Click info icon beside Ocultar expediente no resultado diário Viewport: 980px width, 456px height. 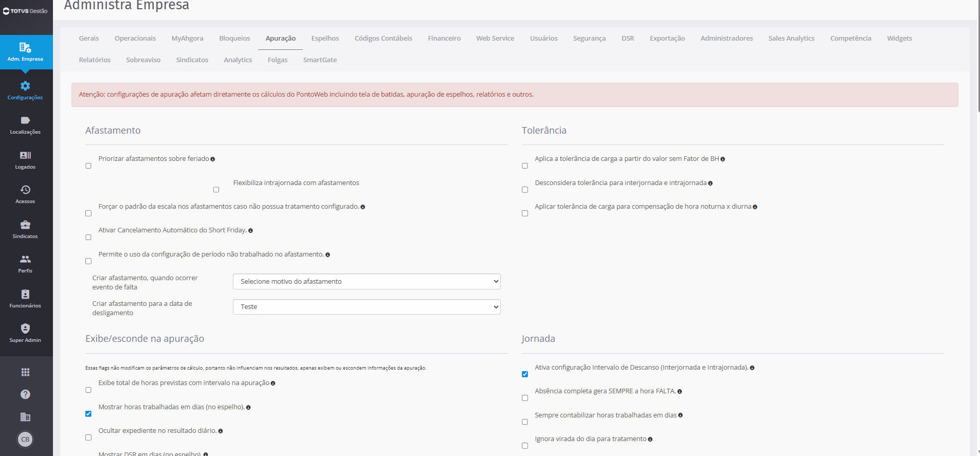(220, 431)
